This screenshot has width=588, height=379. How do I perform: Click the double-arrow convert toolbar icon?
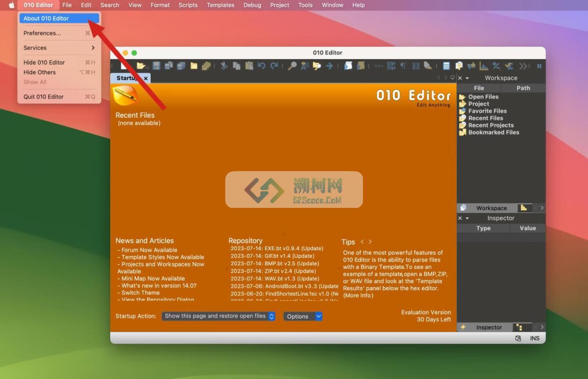(x=471, y=66)
